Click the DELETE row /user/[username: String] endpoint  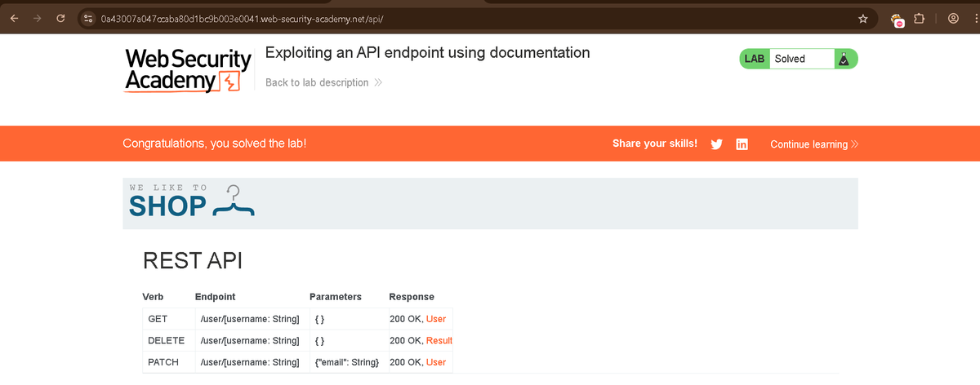point(250,340)
